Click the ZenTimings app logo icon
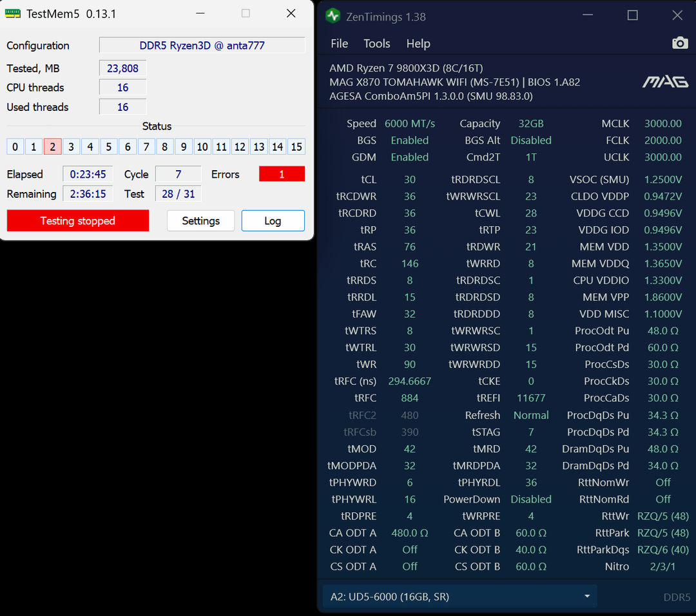The image size is (696, 616). (x=333, y=16)
